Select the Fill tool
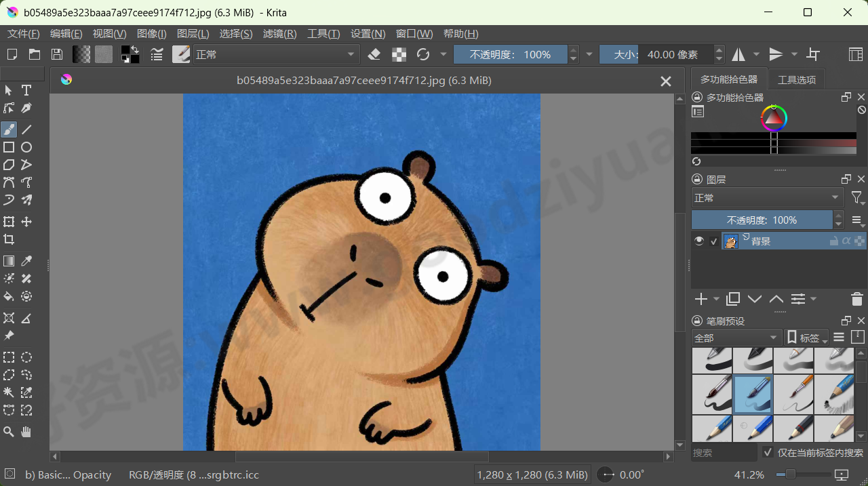 tap(9, 296)
